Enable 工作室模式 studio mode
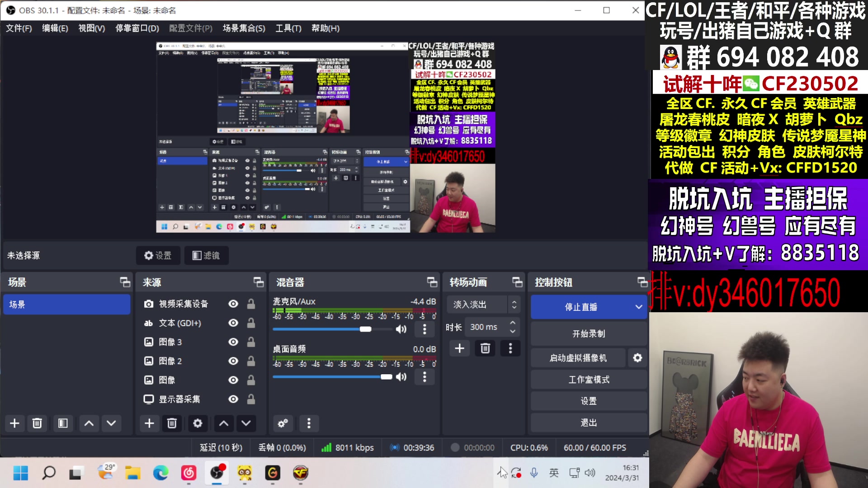Screen dimensions: 868x488 [x=589, y=380]
